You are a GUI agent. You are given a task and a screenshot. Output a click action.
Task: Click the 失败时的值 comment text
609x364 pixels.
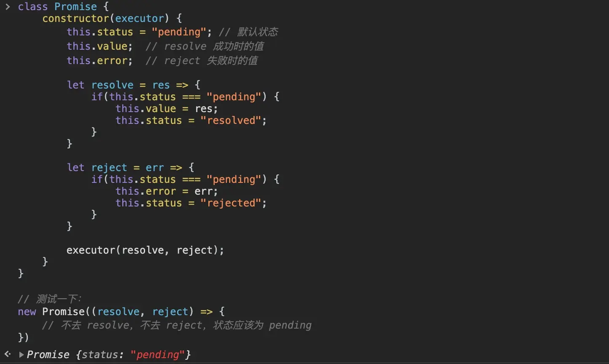(x=232, y=61)
